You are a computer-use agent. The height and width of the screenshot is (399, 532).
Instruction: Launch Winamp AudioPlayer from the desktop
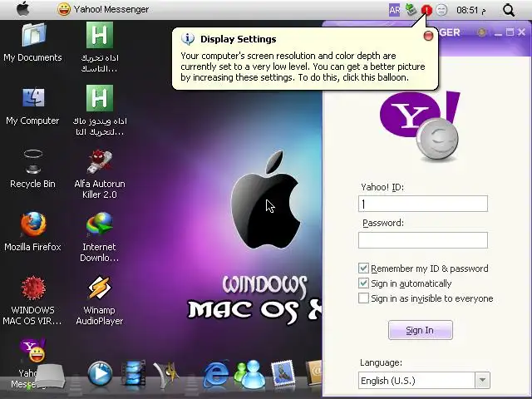pyautogui.click(x=100, y=301)
